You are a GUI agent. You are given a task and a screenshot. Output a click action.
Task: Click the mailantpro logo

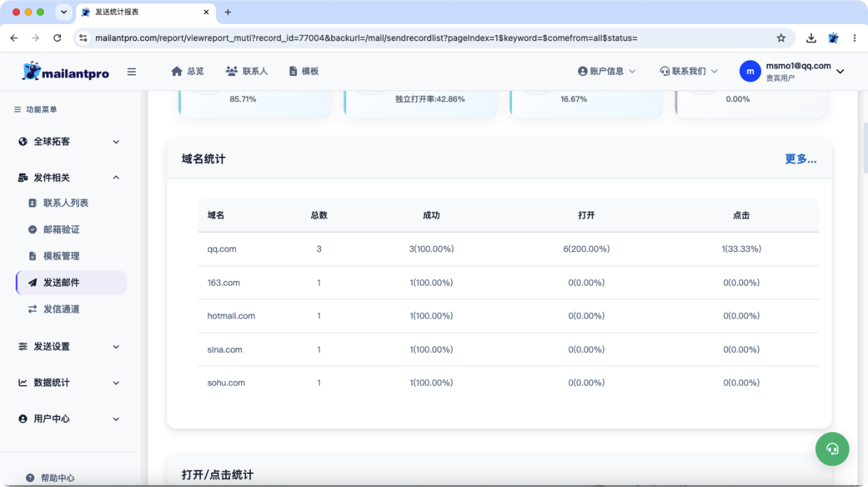[x=66, y=71]
